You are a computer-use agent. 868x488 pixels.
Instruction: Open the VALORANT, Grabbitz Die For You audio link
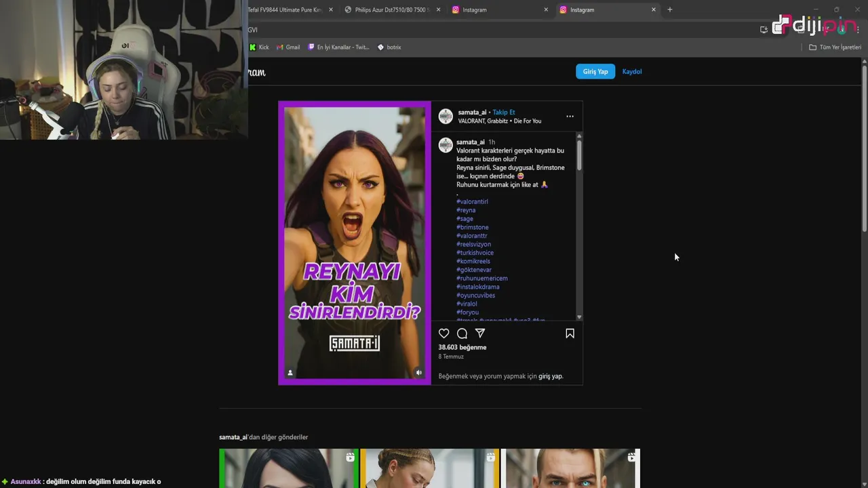coord(500,121)
